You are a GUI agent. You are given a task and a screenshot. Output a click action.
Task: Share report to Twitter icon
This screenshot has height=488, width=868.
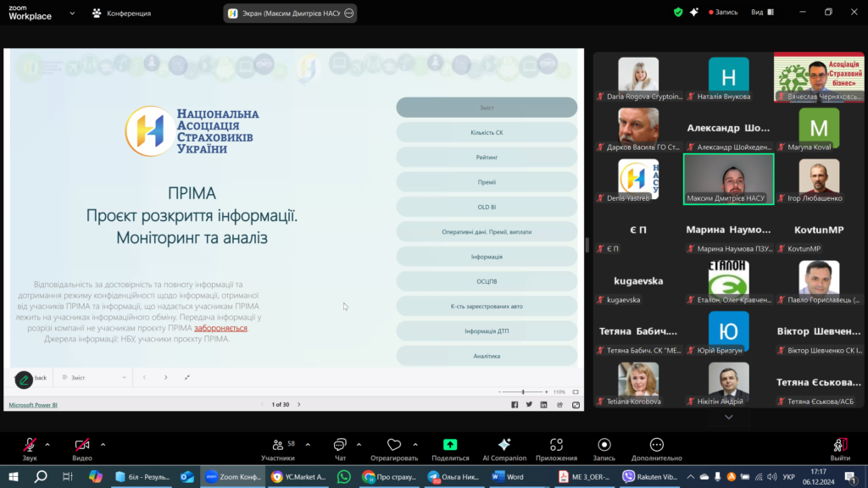tap(529, 405)
